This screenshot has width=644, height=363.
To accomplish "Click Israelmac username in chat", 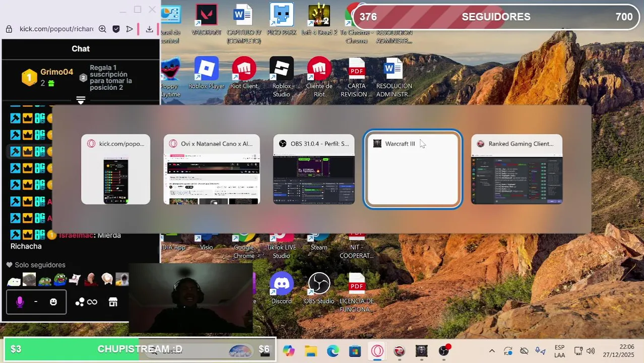I will tap(76, 235).
